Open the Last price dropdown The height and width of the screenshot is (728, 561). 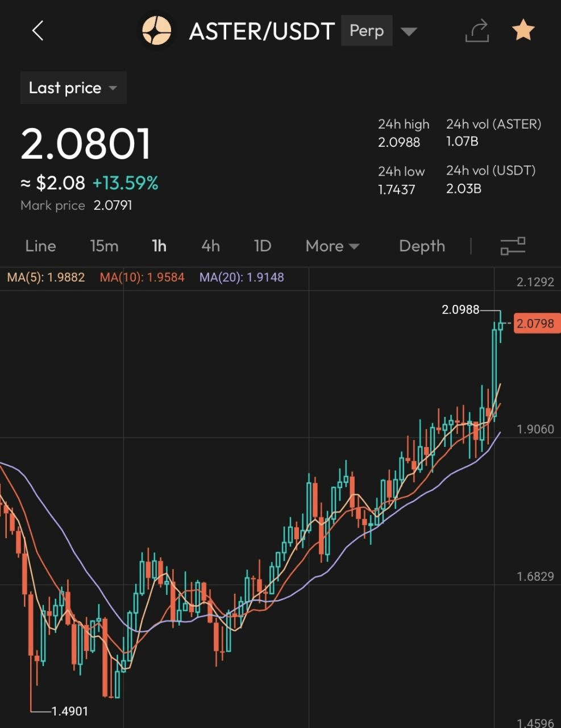[73, 88]
